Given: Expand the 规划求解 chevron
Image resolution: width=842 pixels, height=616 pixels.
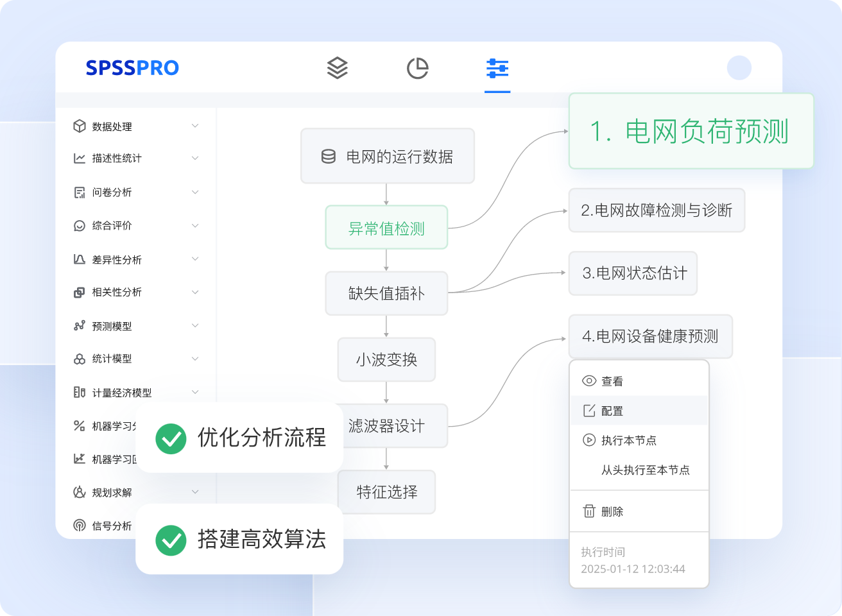Looking at the screenshot, I should click(195, 492).
